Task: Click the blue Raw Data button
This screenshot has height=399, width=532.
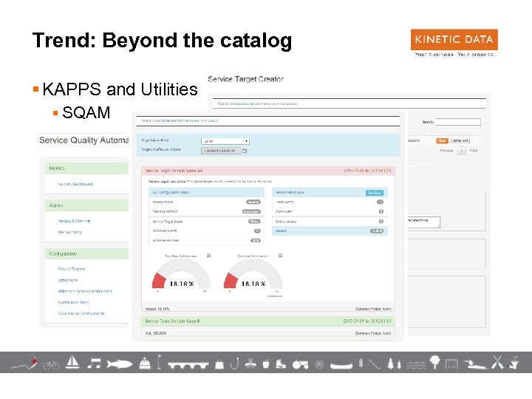Action: click(x=375, y=193)
